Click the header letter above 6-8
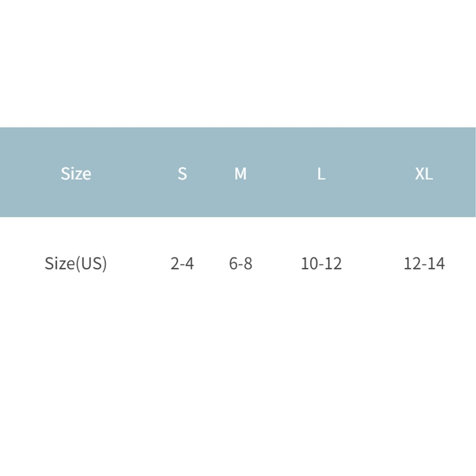 240,174
